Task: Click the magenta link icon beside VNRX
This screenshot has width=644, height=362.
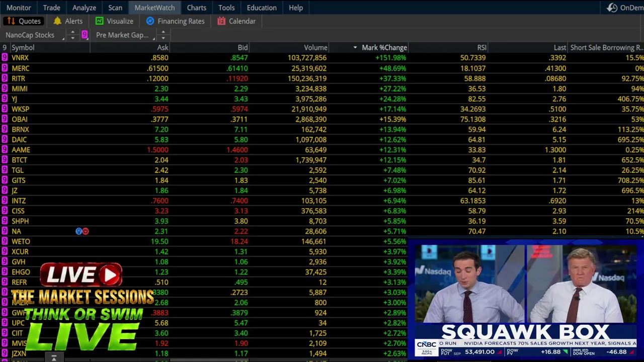Action: point(5,58)
